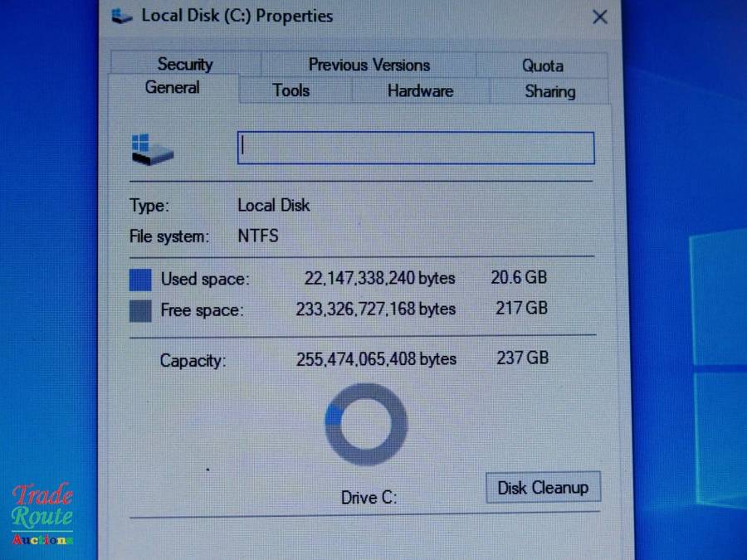Select the Quota tab

[x=542, y=66]
